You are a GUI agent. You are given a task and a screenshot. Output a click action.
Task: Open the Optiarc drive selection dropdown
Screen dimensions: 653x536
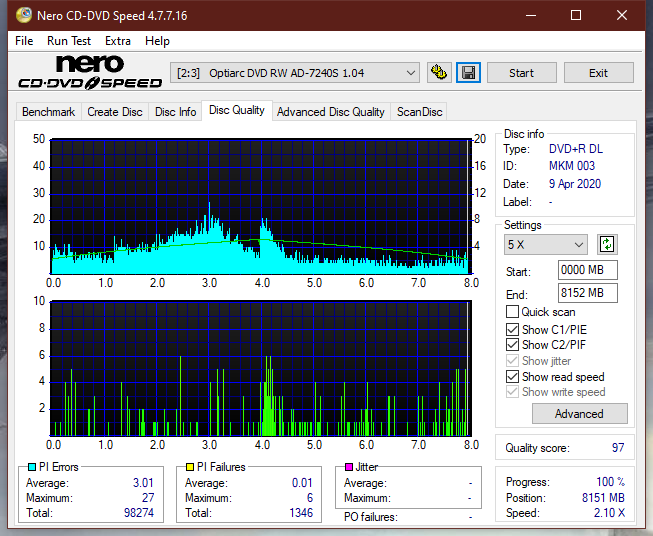[x=297, y=73]
